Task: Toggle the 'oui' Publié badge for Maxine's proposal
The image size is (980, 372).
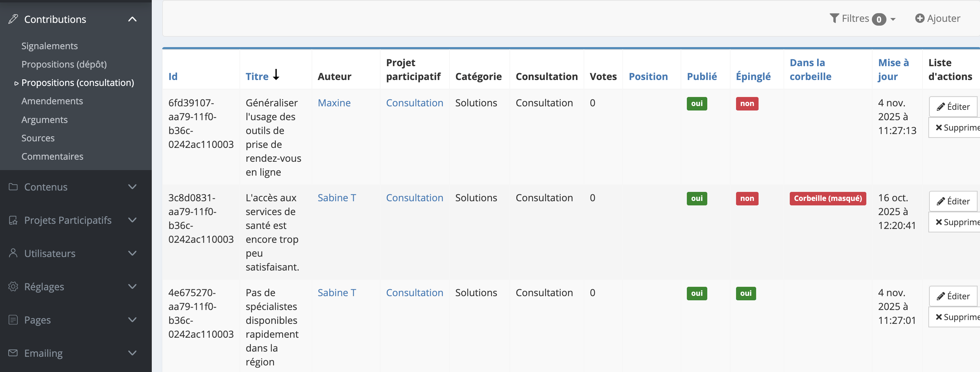Action: (x=697, y=104)
